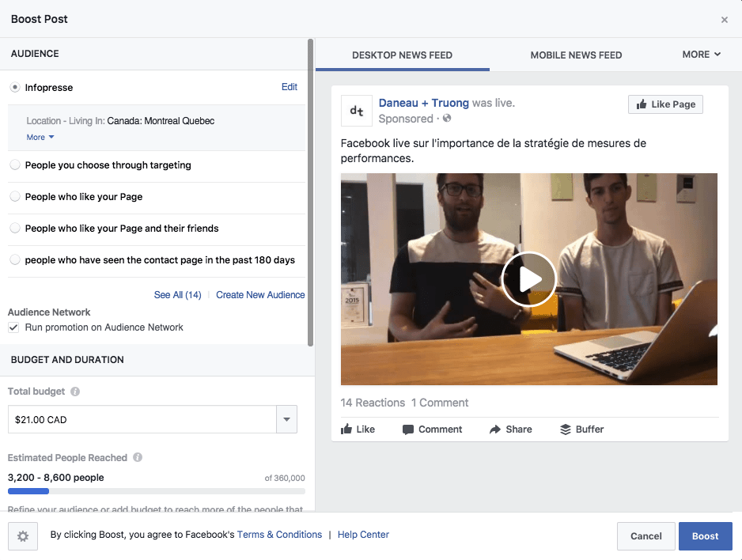The width and height of the screenshot is (742, 560).
Task: Click the Like thumbs-up icon under post
Action: pyautogui.click(x=346, y=429)
